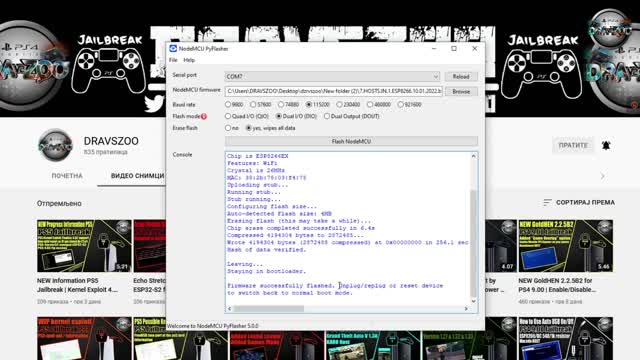Open the 'NEW GoldHEN 2.2.5B2' video thumbnail
Viewport: 640px width, 360px height.
pos(565,246)
